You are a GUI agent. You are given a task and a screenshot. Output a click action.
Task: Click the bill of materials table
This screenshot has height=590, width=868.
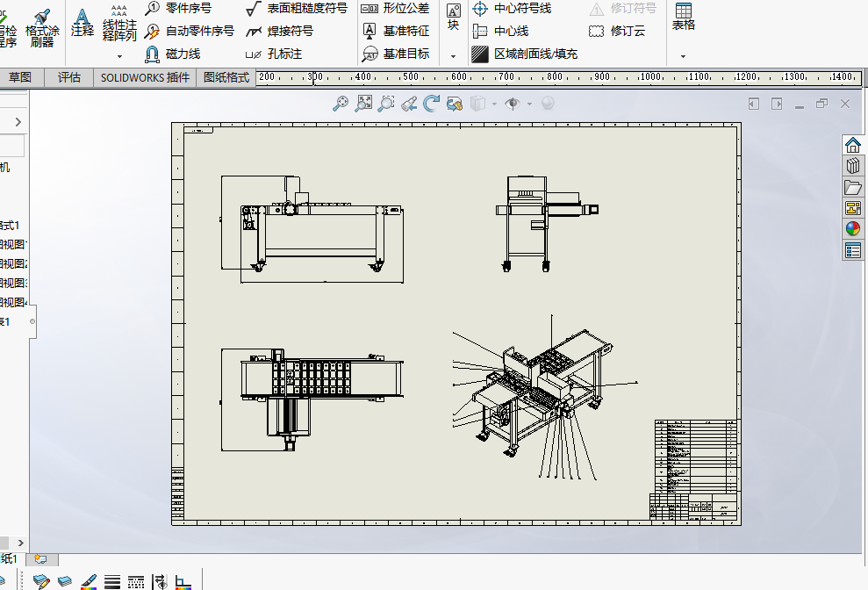698,456
